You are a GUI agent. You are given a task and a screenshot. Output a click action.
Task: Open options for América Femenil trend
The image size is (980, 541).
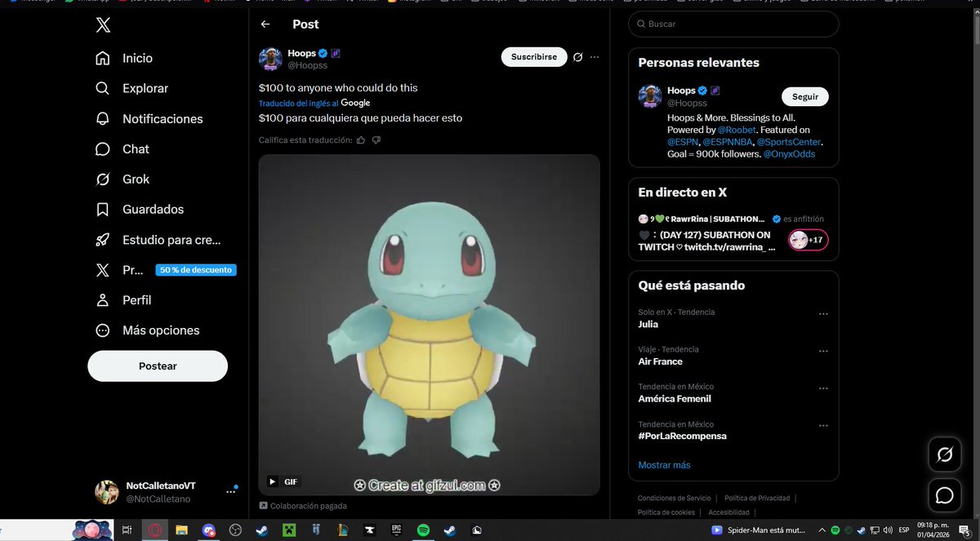[x=823, y=388]
